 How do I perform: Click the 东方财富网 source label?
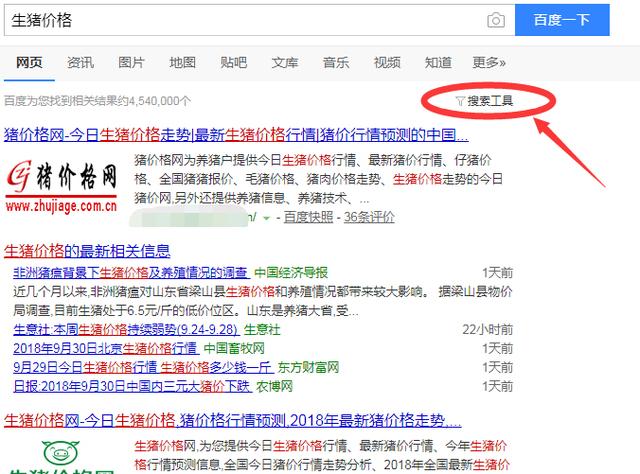pyautogui.click(x=308, y=367)
